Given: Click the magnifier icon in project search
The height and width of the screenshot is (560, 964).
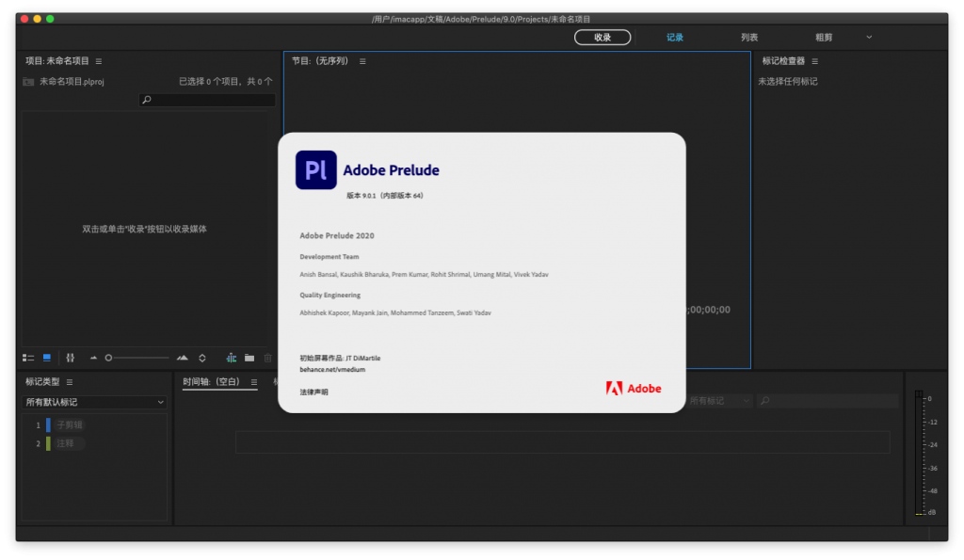Looking at the screenshot, I should point(146,100).
